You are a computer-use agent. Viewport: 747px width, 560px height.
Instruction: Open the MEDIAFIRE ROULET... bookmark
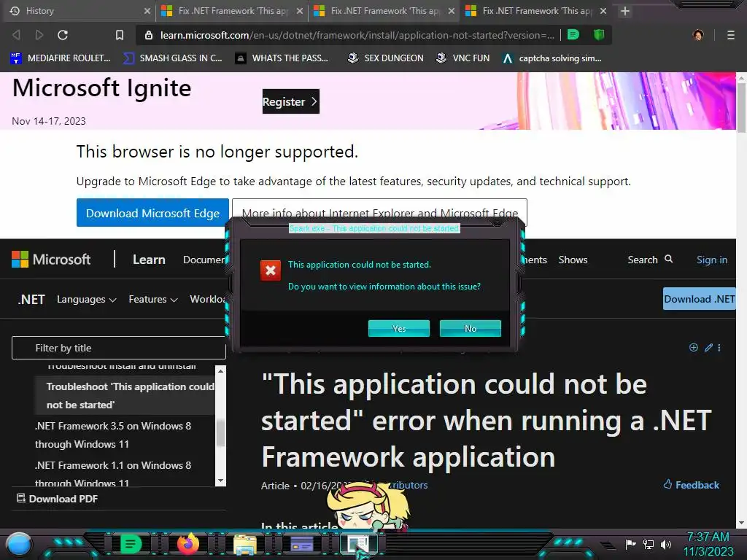click(61, 58)
